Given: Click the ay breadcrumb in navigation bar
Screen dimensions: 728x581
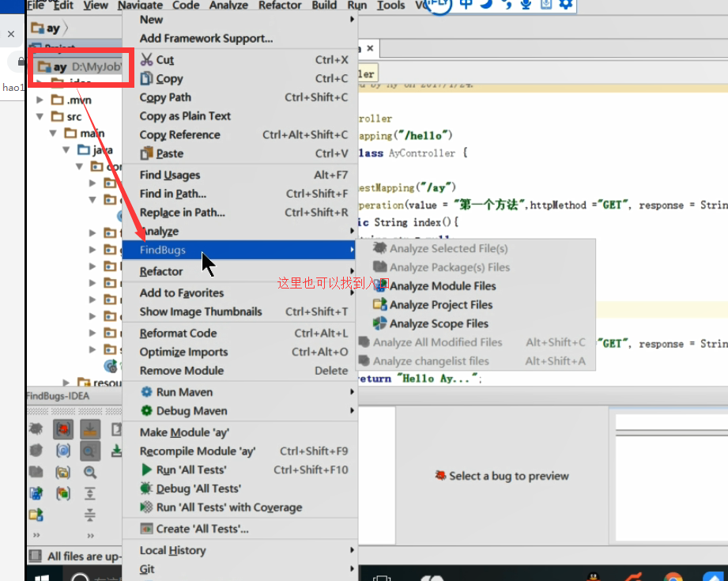Looking at the screenshot, I should point(46,28).
